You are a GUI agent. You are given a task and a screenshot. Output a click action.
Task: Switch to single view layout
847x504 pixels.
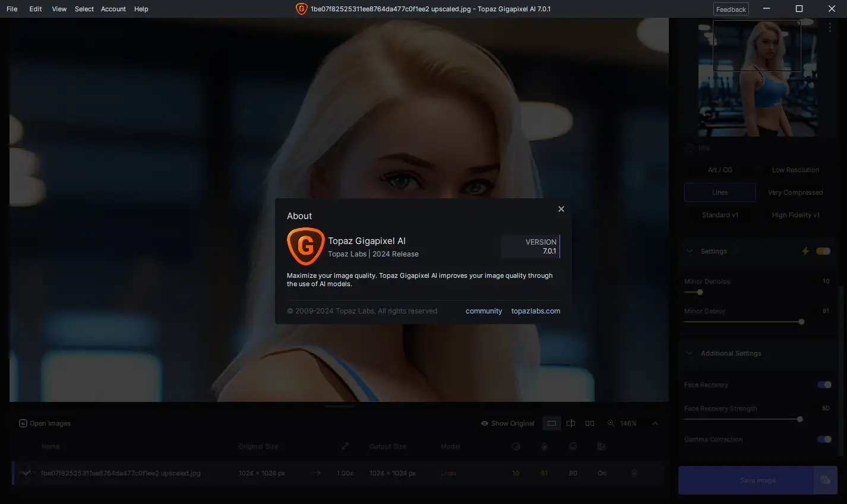pyautogui.click(x=552, y=423)
